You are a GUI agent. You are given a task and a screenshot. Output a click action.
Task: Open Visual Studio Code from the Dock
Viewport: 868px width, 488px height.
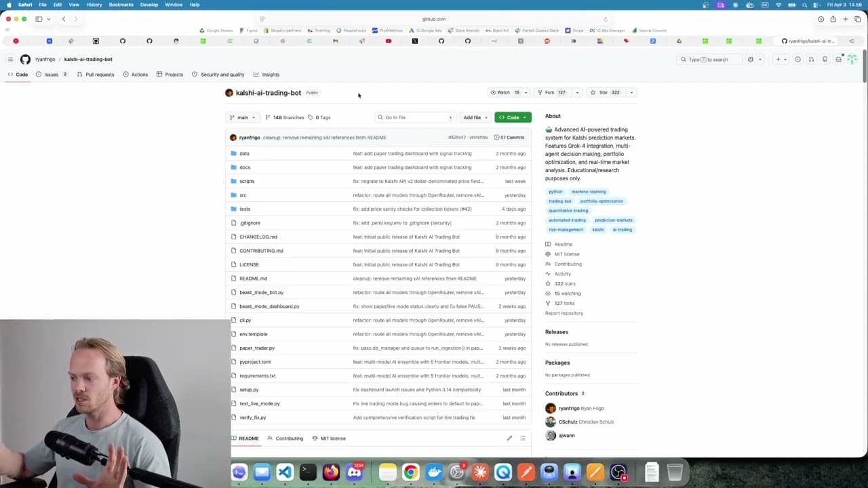(285, 472)
